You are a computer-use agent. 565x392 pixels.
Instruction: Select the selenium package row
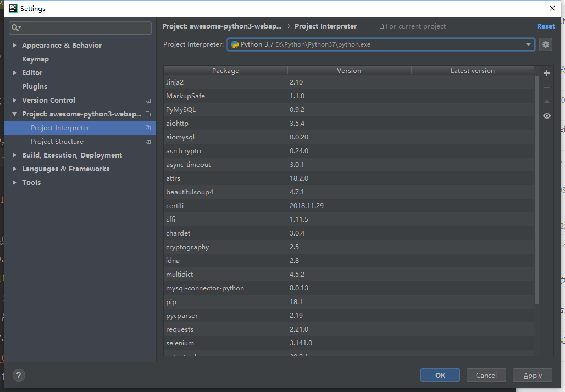point(349,343)
